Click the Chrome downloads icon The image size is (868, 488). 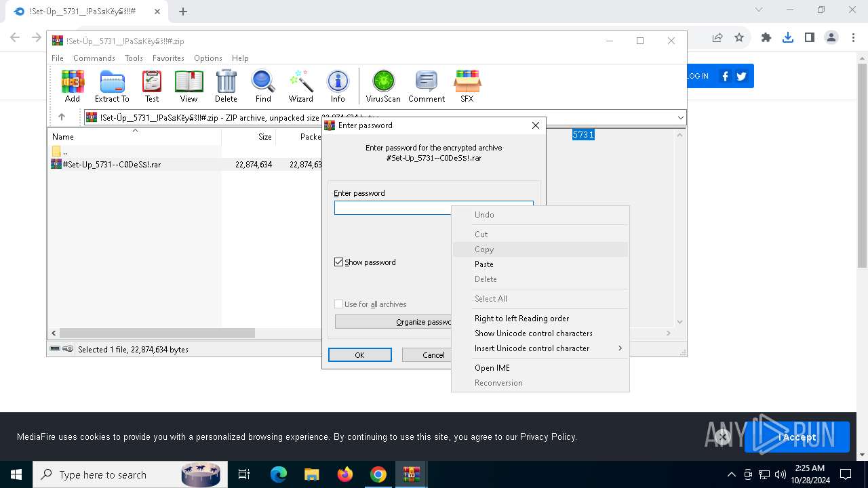pos(787,38)
